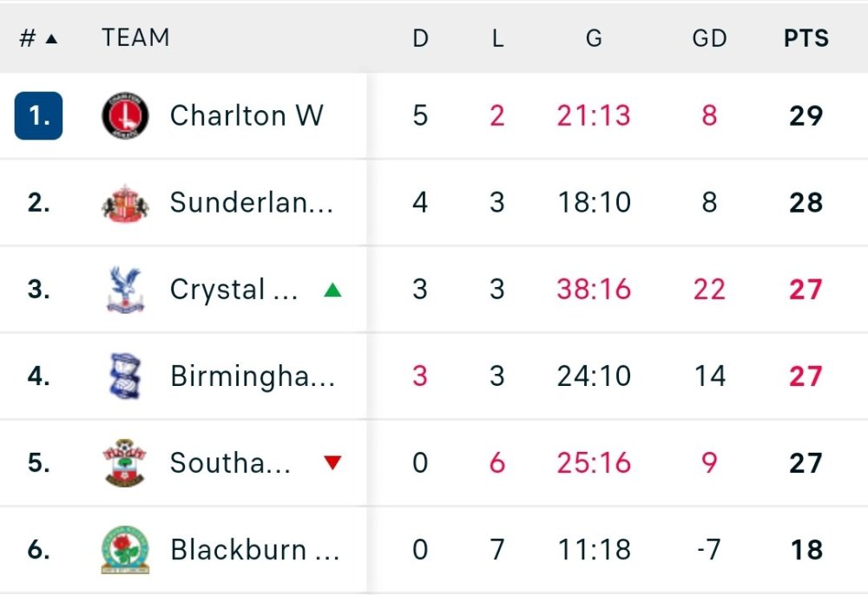Click the Sunderland club crest
Viewport: 868px width, 595px height.
[x=125, y=203]
